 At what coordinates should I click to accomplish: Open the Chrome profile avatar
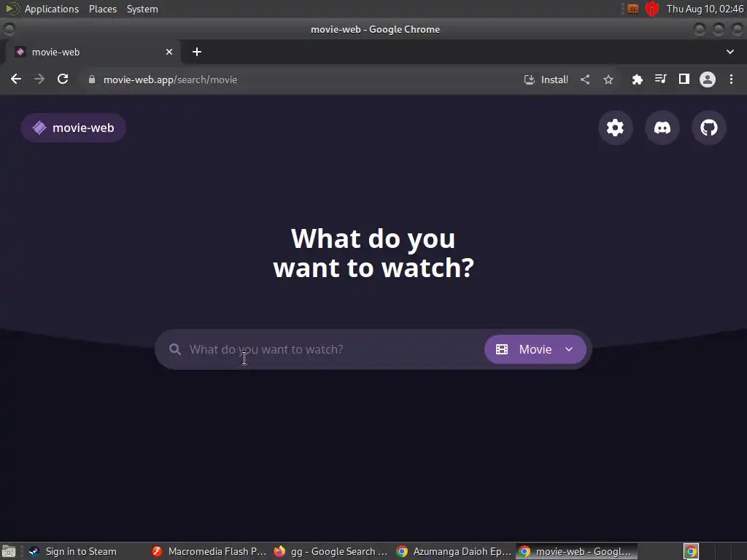[708, 79]
